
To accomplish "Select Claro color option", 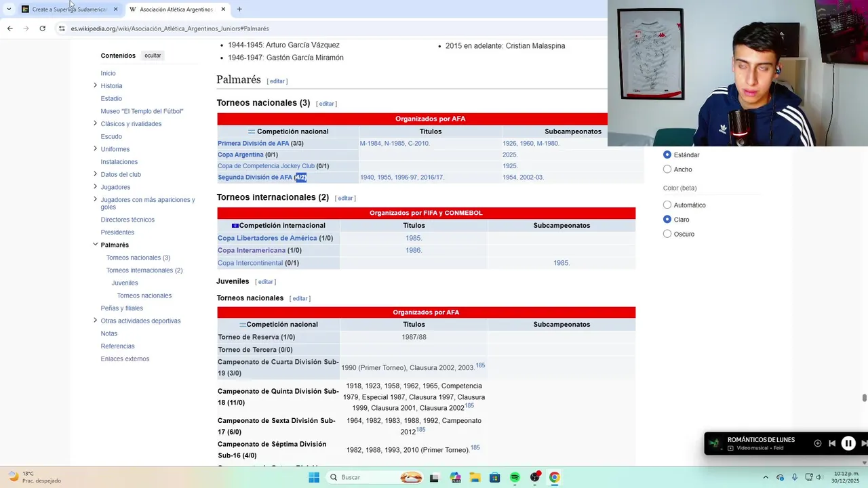I will pyautogui.click(x=667, y=220).
